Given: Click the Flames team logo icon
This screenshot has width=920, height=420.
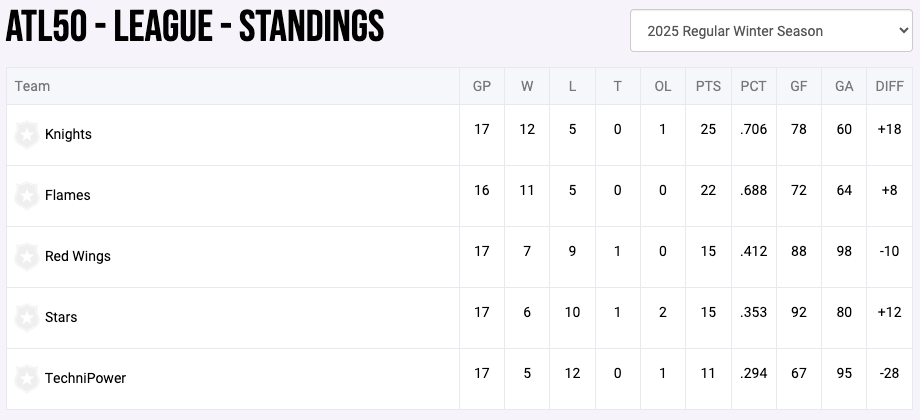Looking at the screenshot, I should (x=27, y=195).
